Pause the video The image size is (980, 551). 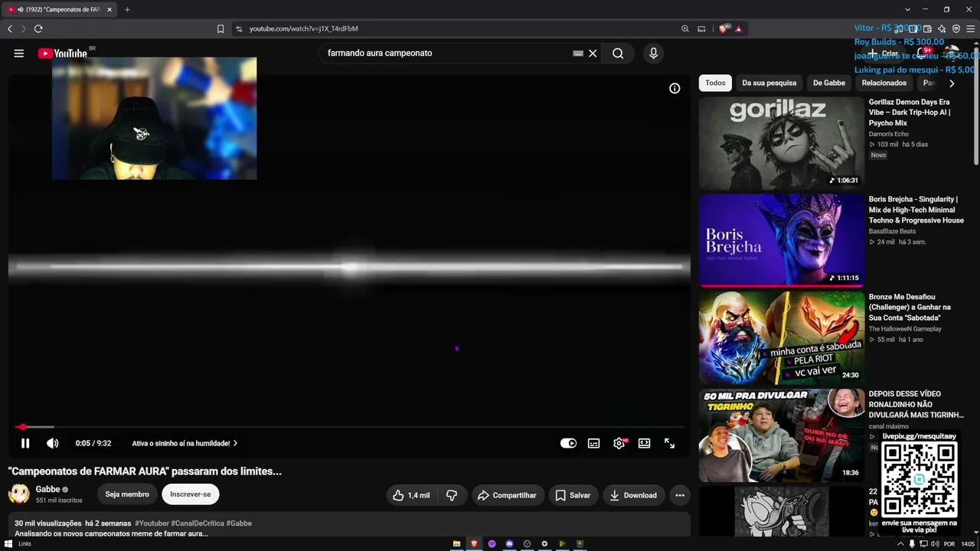(25, 443)
